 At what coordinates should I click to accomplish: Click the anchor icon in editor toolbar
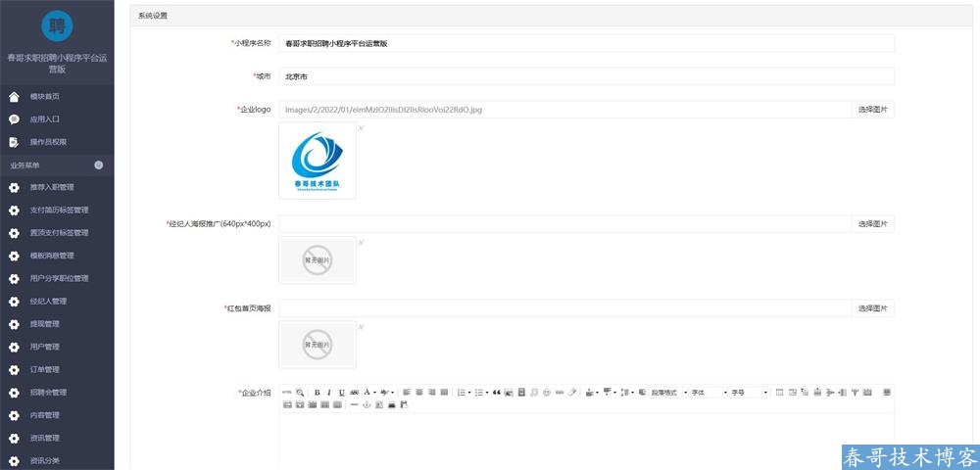pos(367,404)
